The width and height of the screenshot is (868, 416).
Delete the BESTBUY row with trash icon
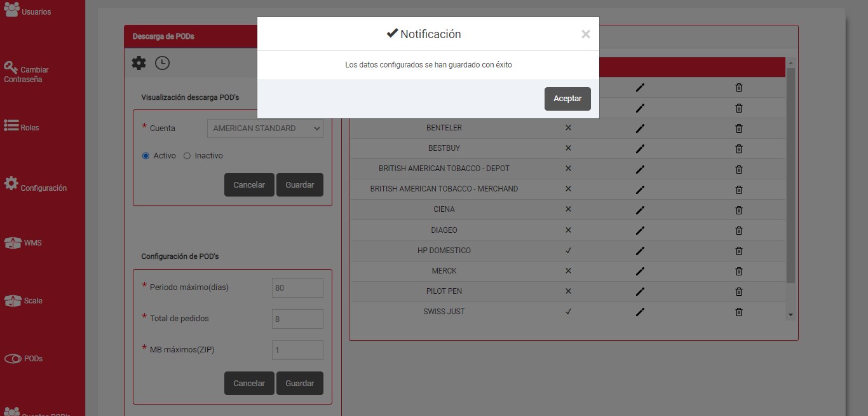click(738, 148)
